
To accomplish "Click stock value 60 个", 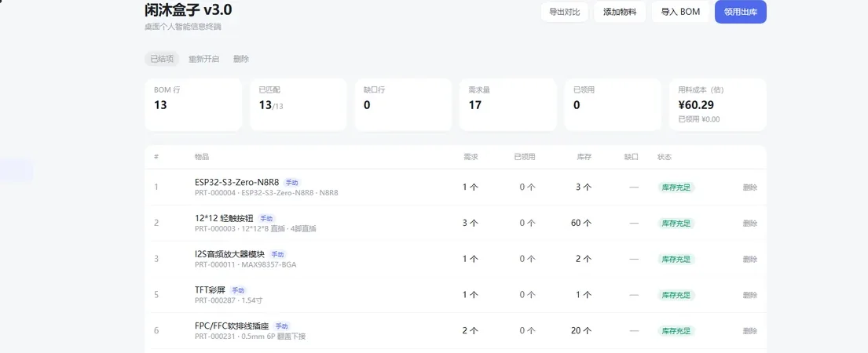I will (x=581, y=224).
